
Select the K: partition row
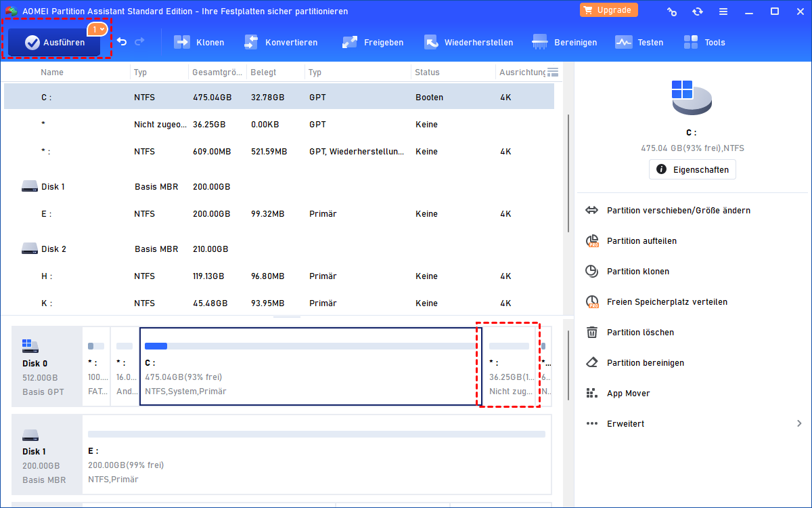click(279, 303)
